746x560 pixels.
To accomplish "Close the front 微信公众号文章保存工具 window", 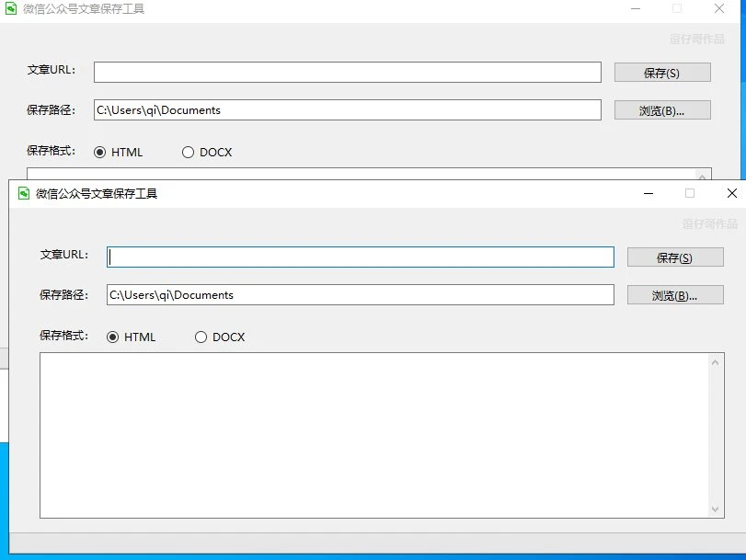I will [731, 193].
